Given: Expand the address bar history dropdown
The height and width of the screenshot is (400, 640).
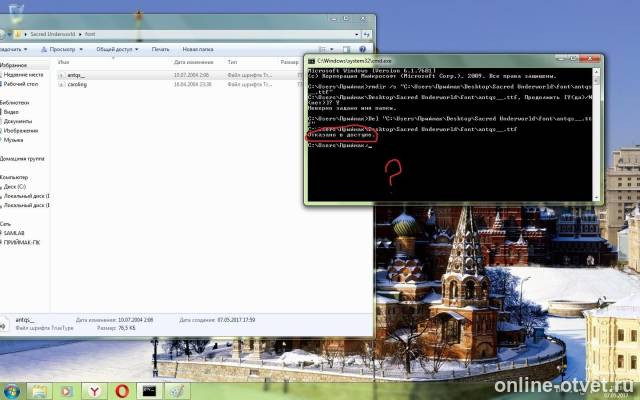Looking at the screenshot, I should point(356,35).
